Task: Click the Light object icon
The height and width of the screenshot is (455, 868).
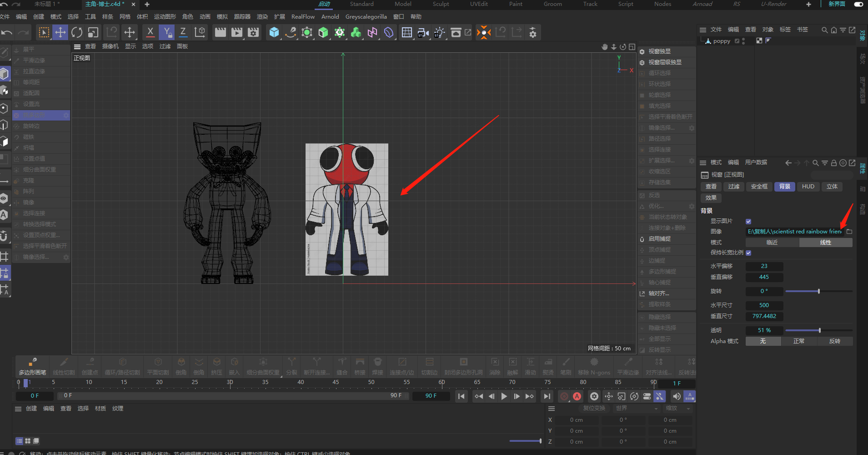Action: [439, 32]
